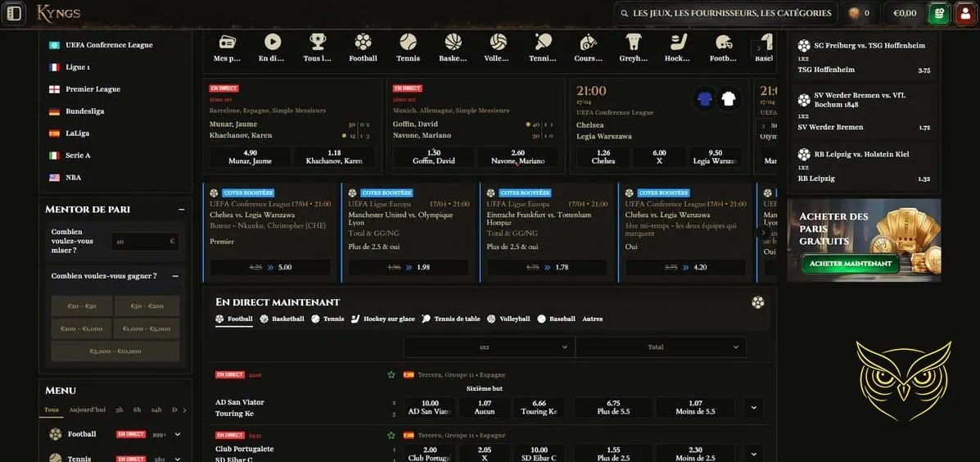
Task: Switch to the Basketball live tab
Action: point(282,319)
